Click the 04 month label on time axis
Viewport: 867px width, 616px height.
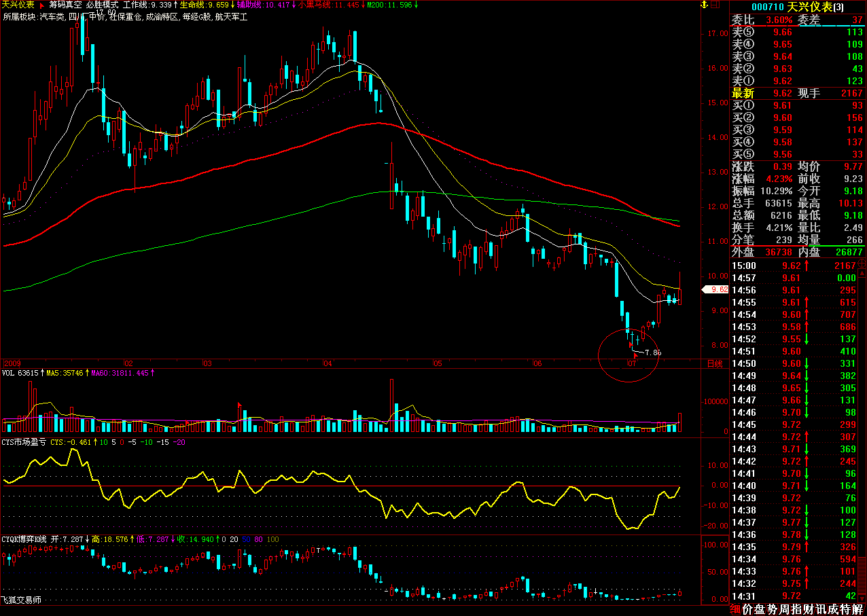[x=327, y=364]
